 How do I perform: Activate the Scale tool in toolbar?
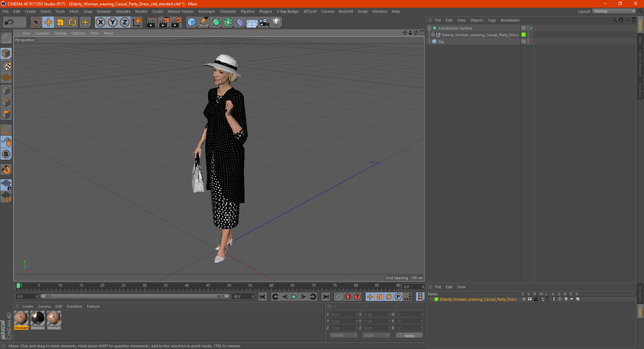[60, 22]
